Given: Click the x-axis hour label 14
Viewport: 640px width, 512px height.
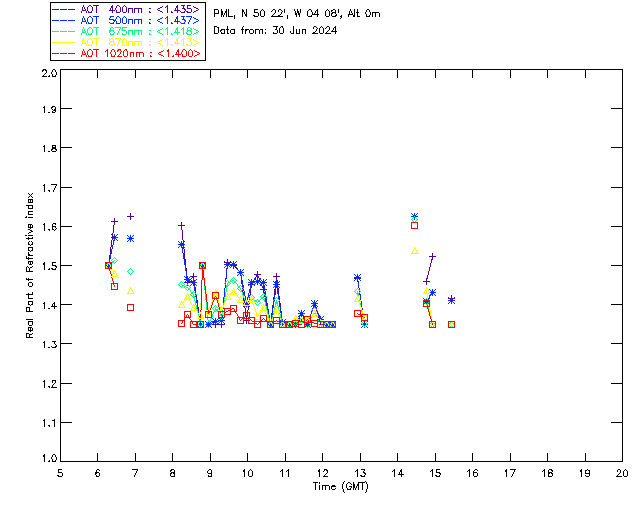Looking at the screenshot, I should click(x=398, y=473).
